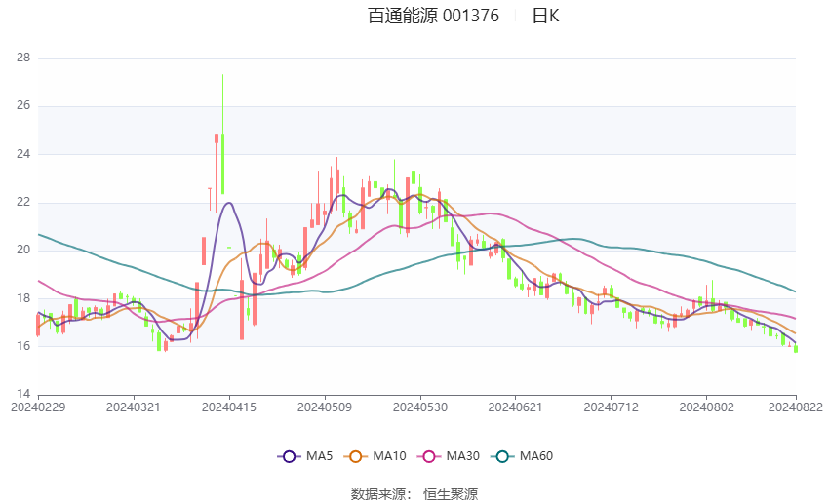Click the chart title 百通能源 001376
Viewport: 829px width, 504px height.
(433, 16)
